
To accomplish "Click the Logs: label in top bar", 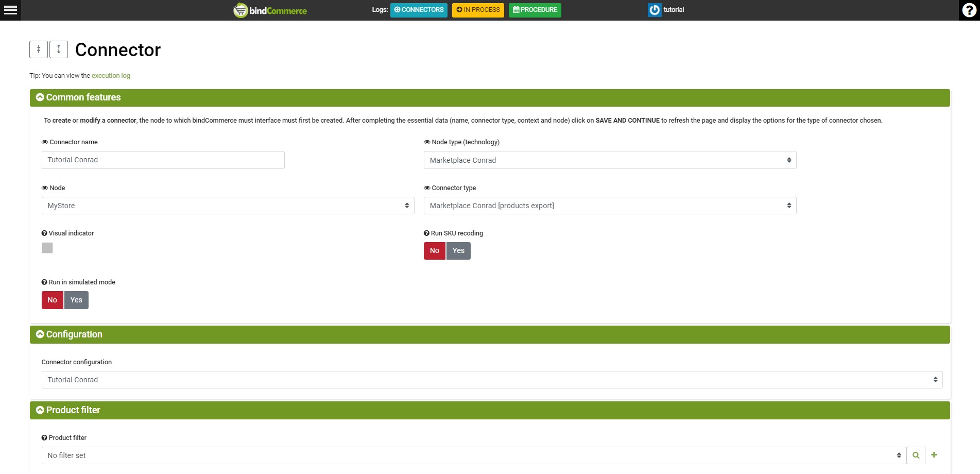I will point(380,10).
